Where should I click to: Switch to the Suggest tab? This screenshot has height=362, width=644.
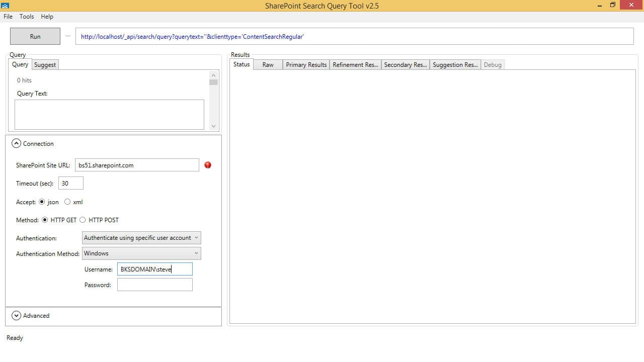pyautogui.click(x=45, y=65)
